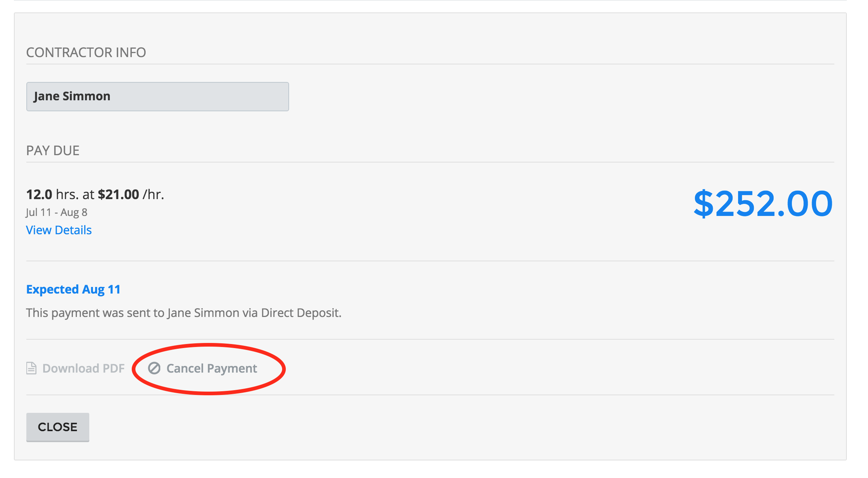Click the bold $21.00 hourly rate
The height and width of the screenshot is (478, 868).
tap(119, 194)
